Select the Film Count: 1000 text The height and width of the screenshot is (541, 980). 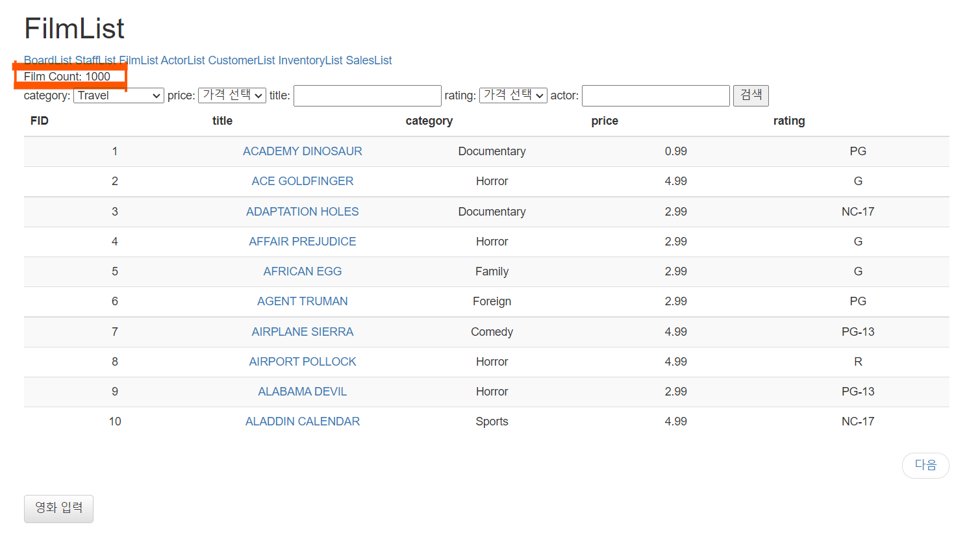[67, 77]
